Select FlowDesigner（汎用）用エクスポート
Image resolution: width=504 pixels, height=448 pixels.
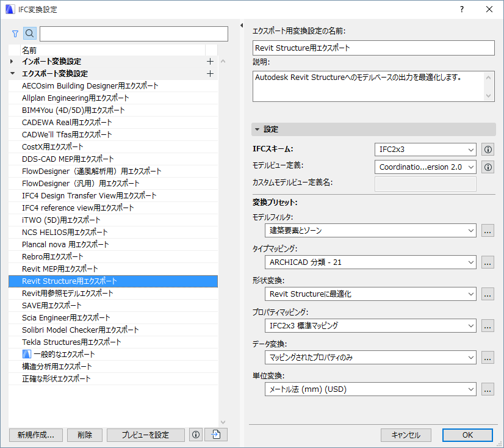click(x=113, y=184)
